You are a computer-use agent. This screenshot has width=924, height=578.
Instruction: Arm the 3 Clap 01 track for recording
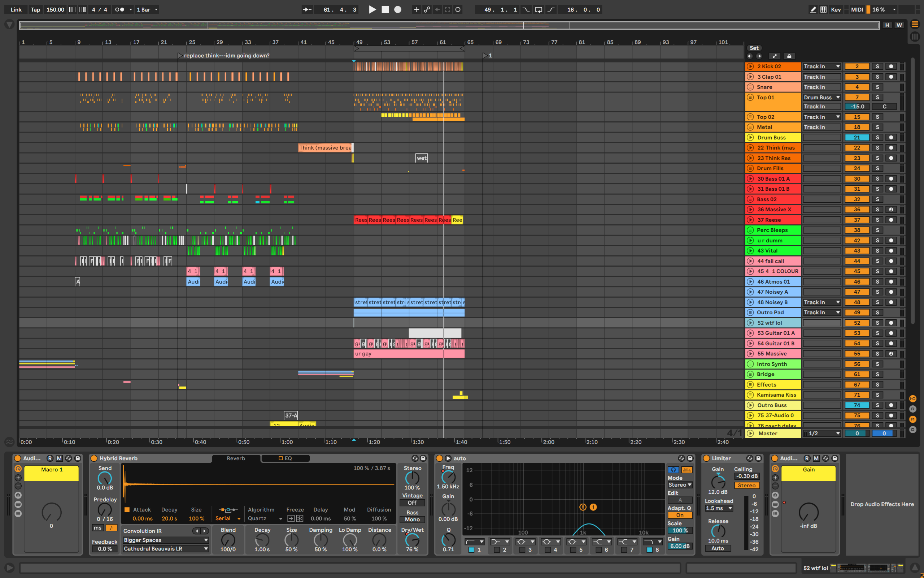click(x=891, y=77)
